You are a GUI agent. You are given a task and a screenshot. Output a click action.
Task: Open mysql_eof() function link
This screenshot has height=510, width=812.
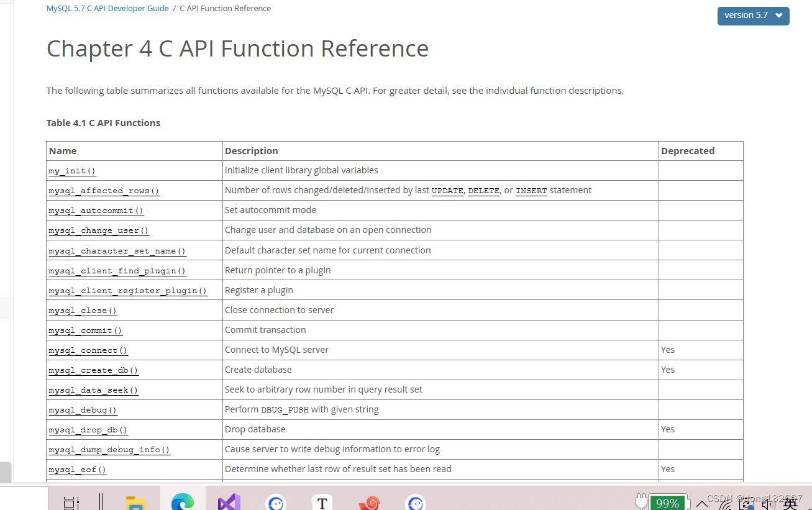point(77,470)
